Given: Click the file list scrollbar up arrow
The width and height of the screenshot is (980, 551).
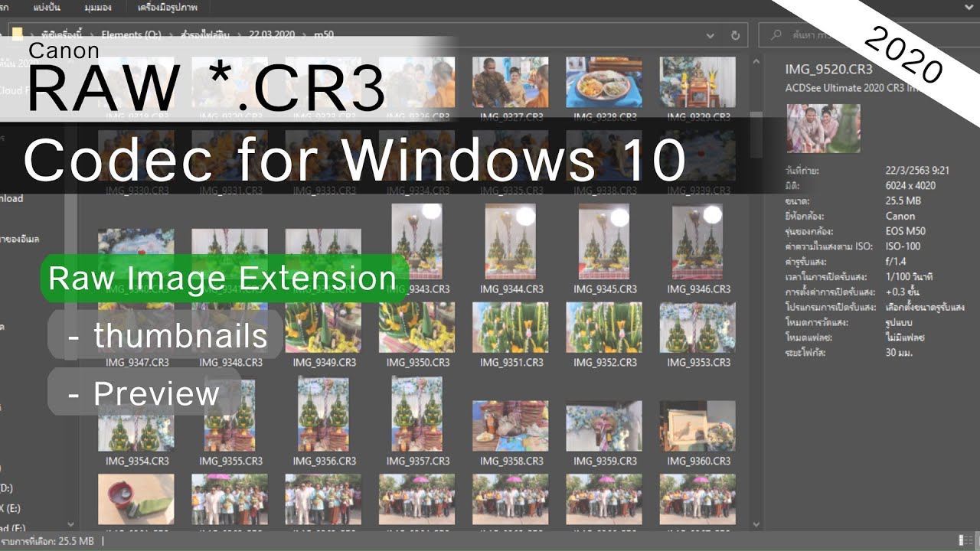Looking at the screenshot, I should (756, 60).
